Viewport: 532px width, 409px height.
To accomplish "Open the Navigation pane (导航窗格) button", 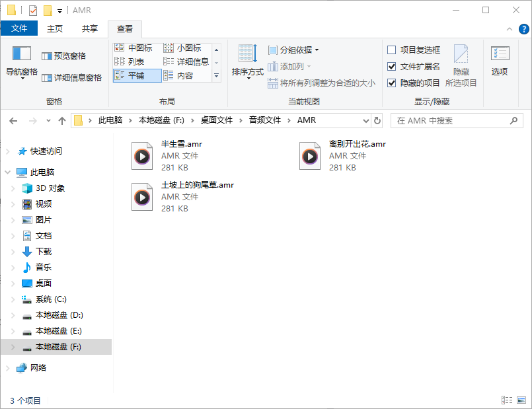I will tap(22, 63).
